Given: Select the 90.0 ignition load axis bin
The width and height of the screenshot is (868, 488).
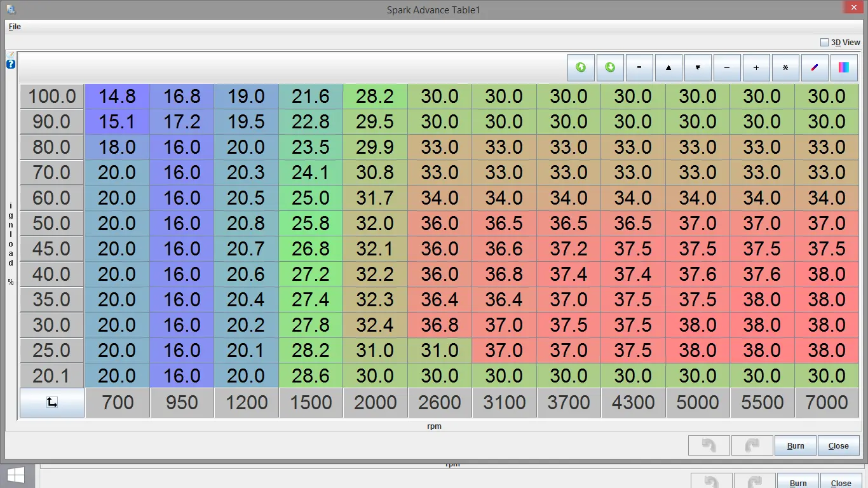Looking at the screenshot, I should pyautogui.click(x=52, y=122).
